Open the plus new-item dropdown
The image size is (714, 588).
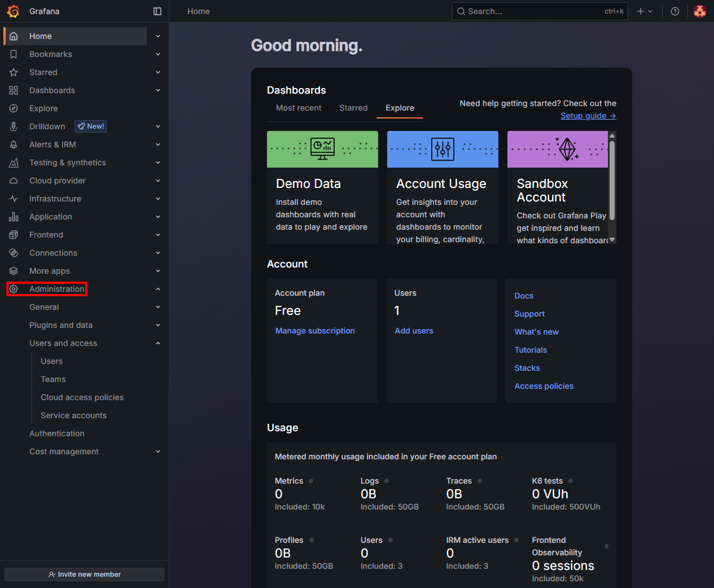click(x=644, y=11)
